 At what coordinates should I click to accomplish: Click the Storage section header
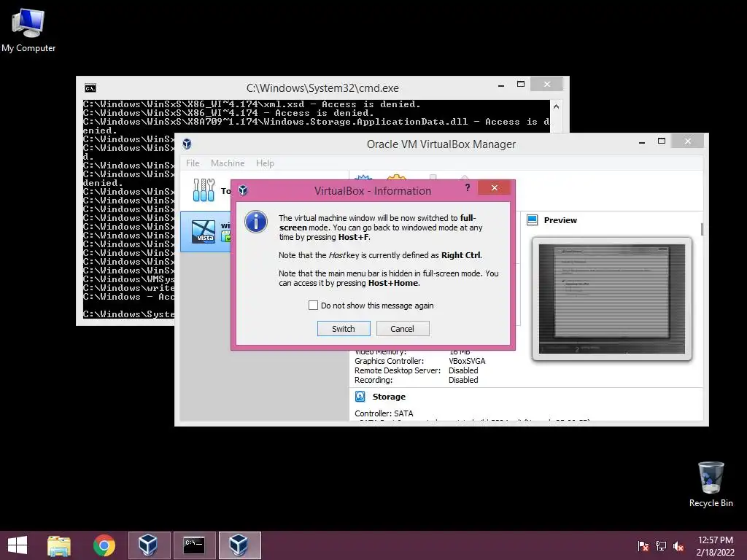389,397
